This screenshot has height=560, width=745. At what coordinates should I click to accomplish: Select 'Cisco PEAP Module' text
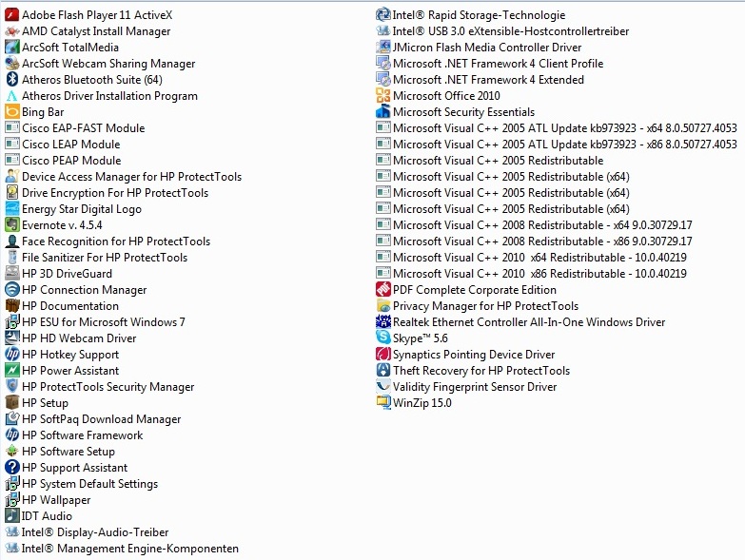[71, 161]
